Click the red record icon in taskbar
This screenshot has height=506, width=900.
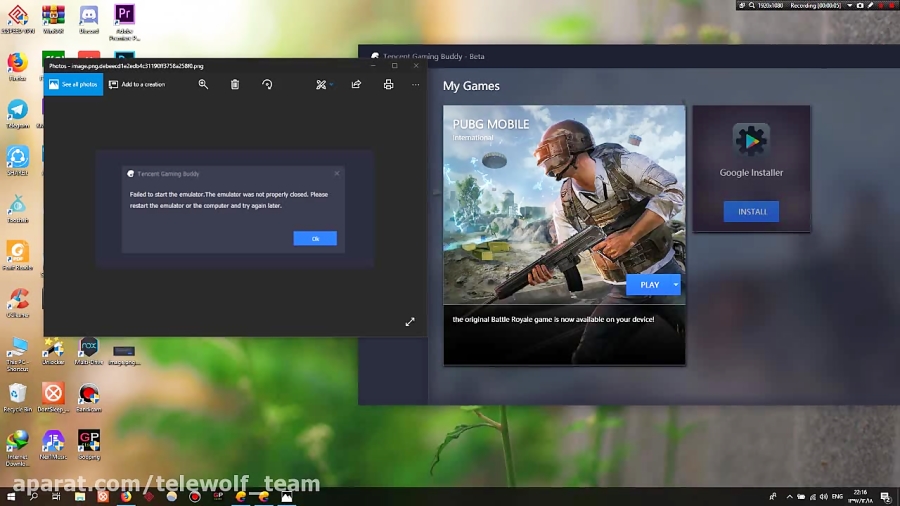click(x=195, y=496)
